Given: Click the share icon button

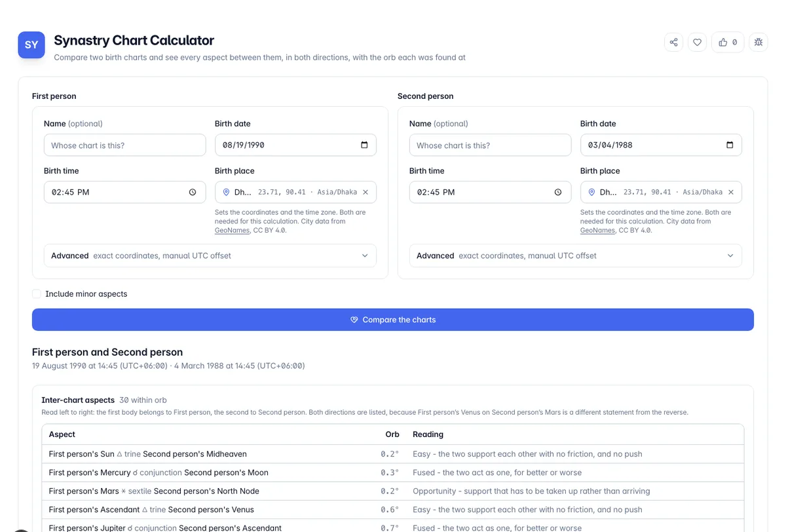Looking at the screenshot, I should tap(673, 43).
